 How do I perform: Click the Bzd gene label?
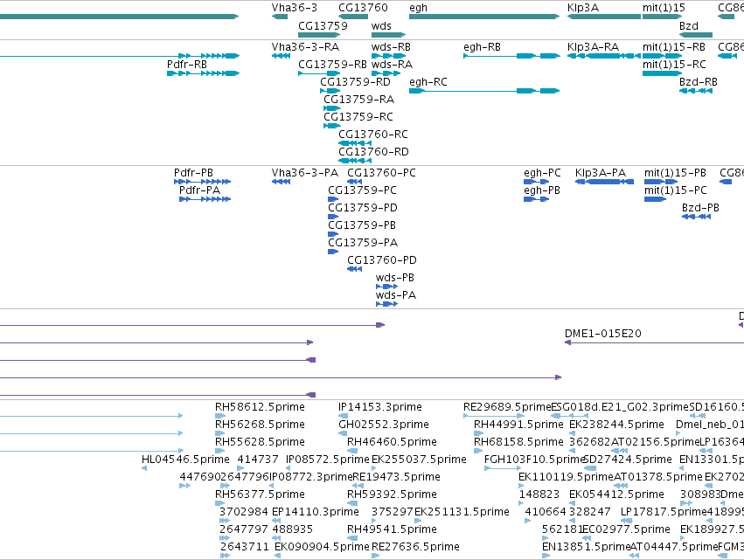tap(689, 25)
